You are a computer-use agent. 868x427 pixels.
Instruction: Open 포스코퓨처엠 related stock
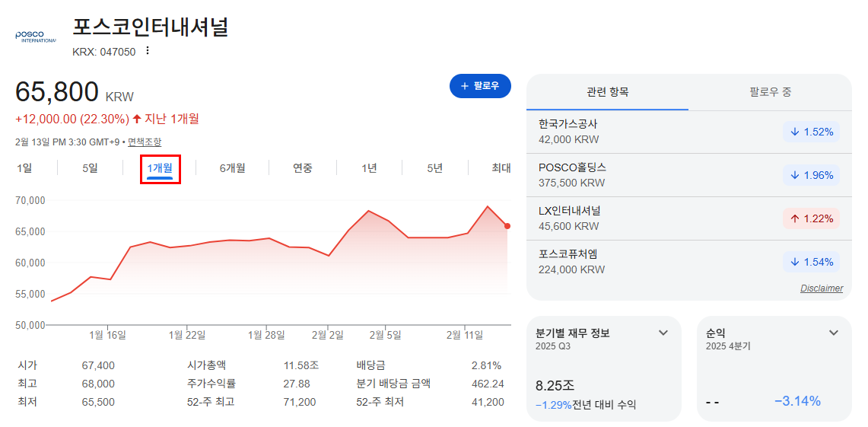(688, 261)
